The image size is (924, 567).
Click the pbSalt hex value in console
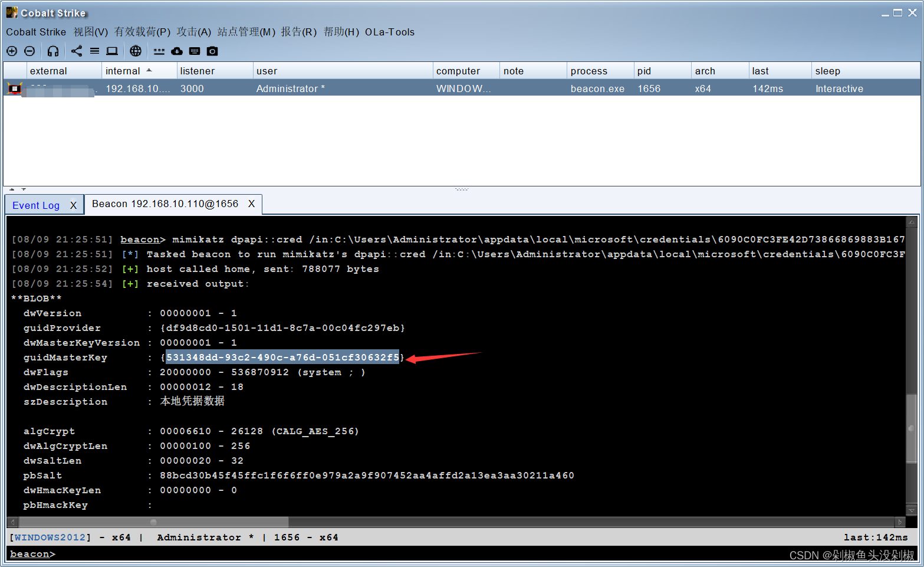367,475
